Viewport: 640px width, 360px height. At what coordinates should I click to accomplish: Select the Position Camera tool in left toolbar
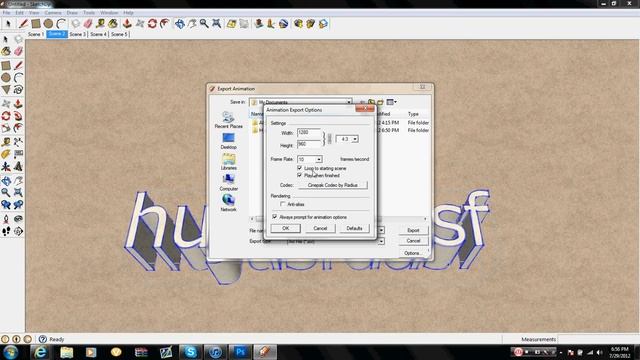coord(6,219)
